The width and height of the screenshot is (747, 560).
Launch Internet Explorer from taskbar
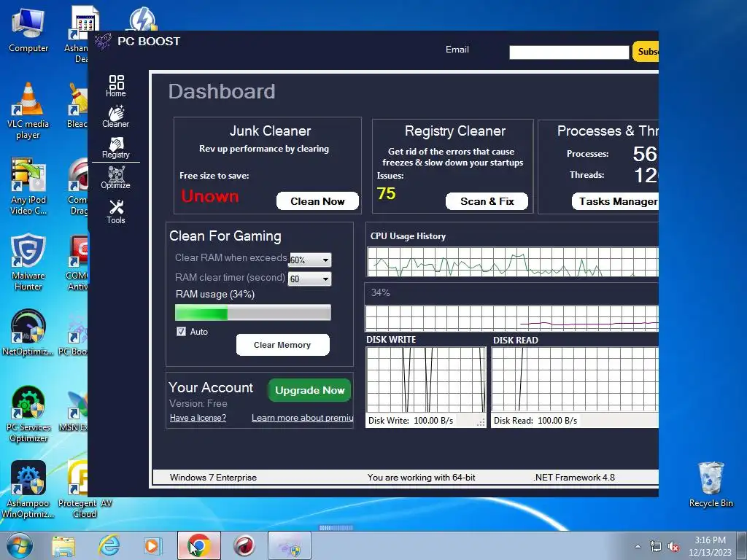coord(109,545)
